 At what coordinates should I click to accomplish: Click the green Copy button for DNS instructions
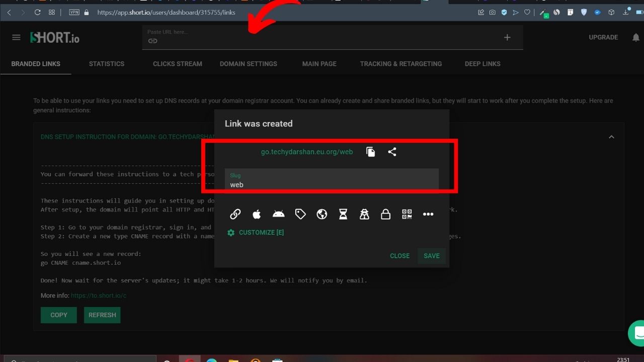click(x=59, y=315)
